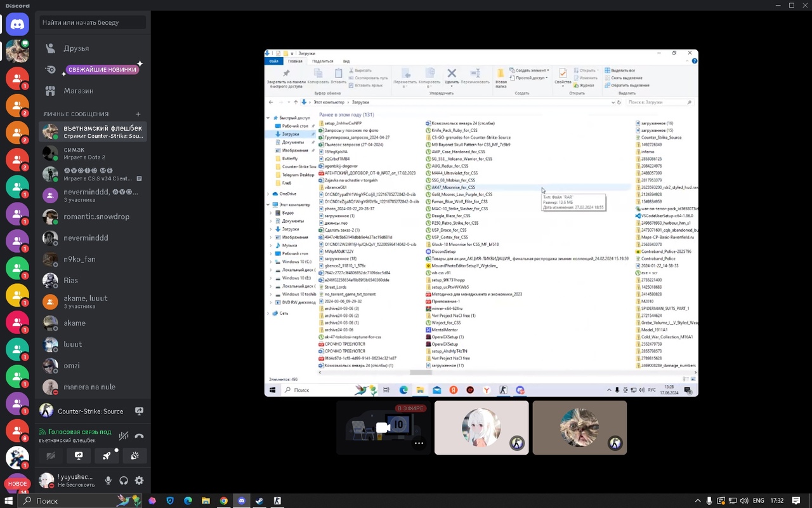The height and width of the screenshot is (508, 812).
Task: Open the Магазин shop page
Action: [93, 91]
